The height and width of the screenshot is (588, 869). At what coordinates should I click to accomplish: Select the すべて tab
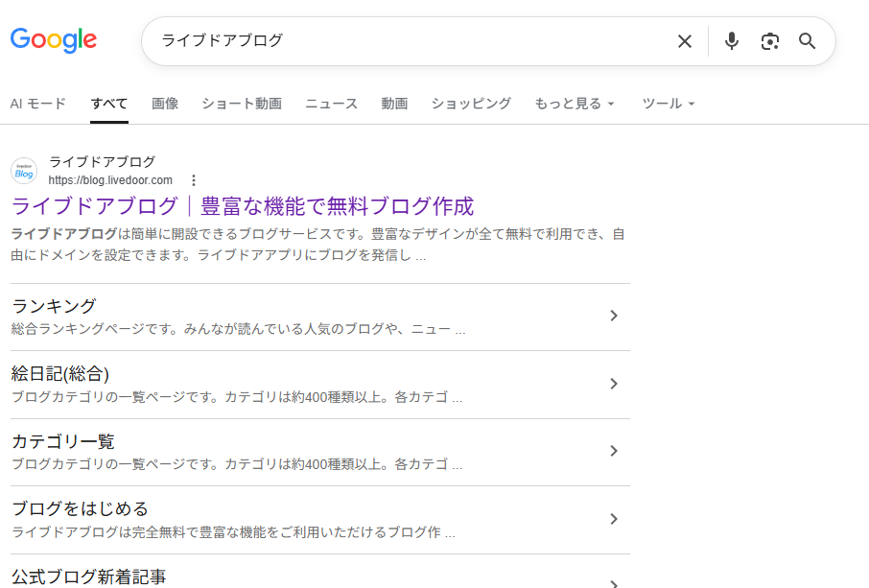[109, 104]
